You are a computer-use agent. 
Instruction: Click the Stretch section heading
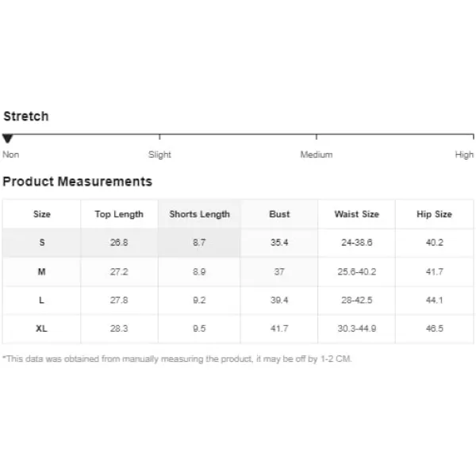26,117
